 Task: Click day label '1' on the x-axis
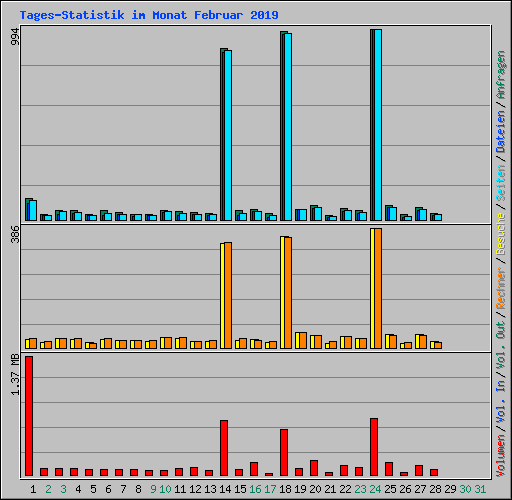point(33,489)
